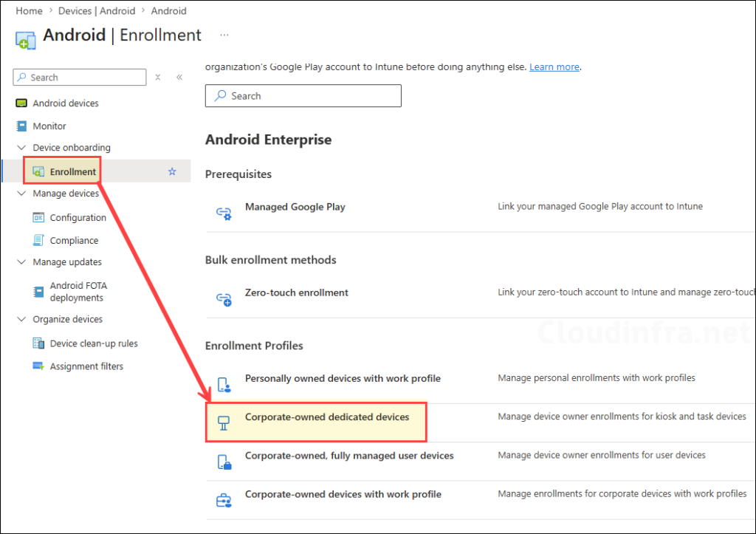Click the Android Enrollment header icon
The image size is (756, 534).
pos(25,40)
